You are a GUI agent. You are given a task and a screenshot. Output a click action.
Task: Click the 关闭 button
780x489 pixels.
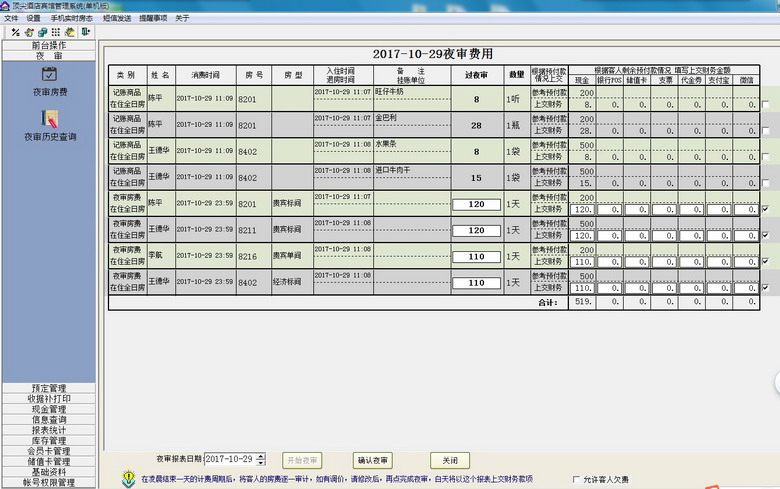tap(450, 460)
